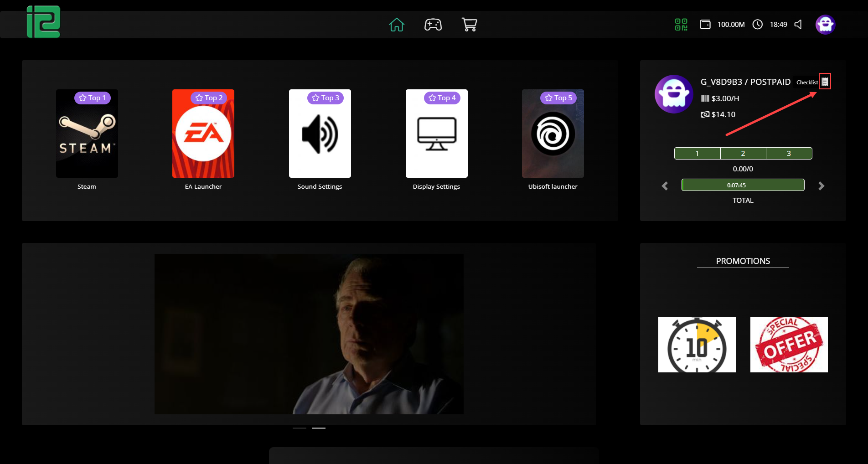Open the Shop cart icon
Image resolution: width=868 pixels, height=464 pixels.
[469, 25]
